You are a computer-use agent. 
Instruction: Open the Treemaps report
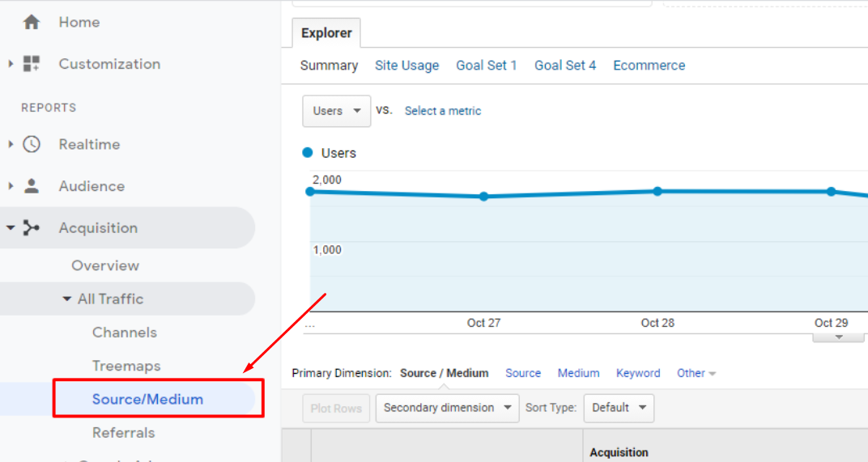(126, 366)
